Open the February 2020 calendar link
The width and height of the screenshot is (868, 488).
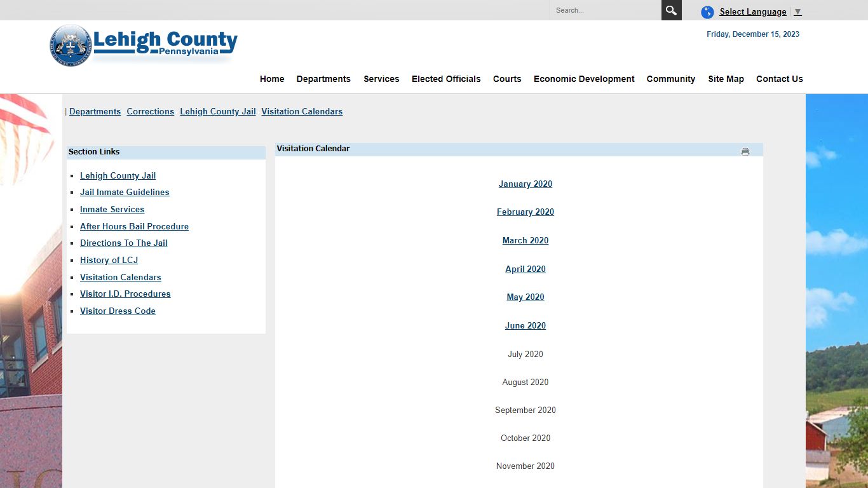coord(526,212)
